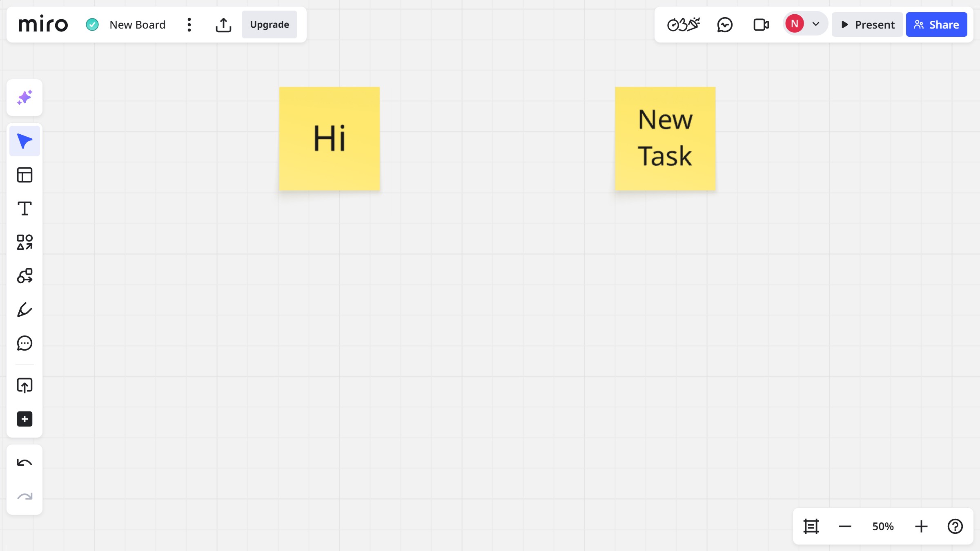Undo the last action
980x551 pixels.
coord(24,463)
